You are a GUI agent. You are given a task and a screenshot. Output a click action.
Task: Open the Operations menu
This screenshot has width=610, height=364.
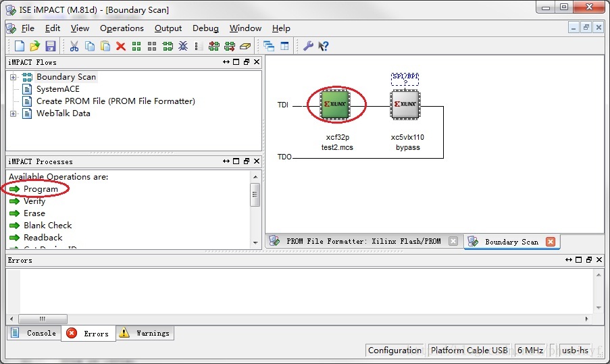click(122, 28)
